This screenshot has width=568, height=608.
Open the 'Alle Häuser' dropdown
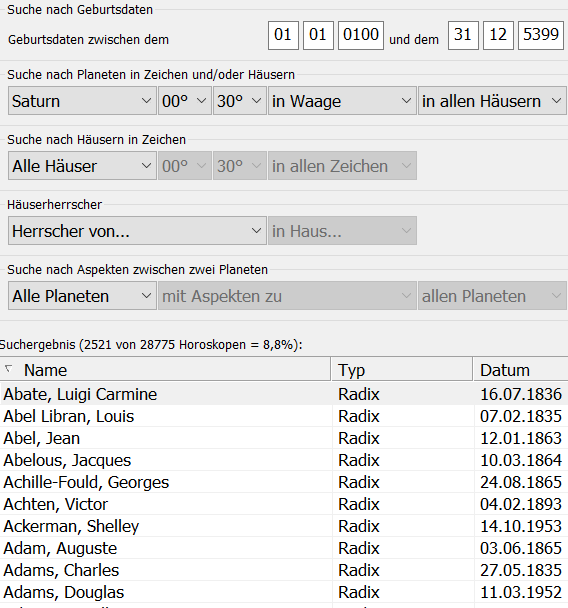82,166
